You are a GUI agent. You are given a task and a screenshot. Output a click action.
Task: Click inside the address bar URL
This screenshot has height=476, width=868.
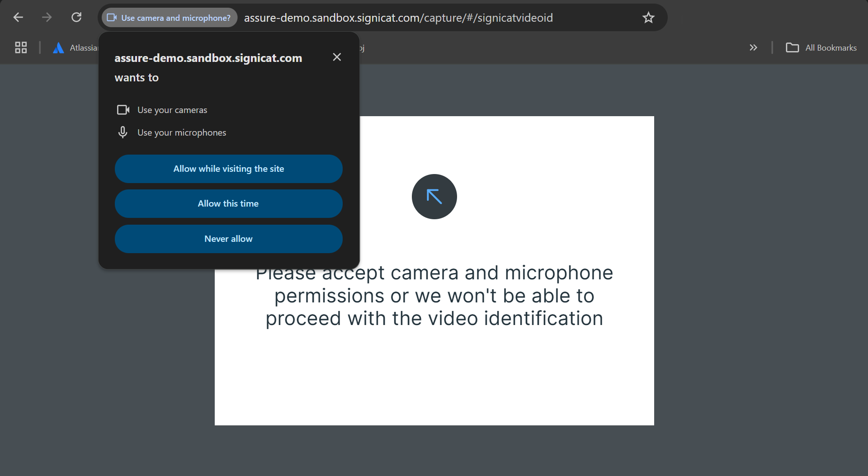click(x=398, y=18)
